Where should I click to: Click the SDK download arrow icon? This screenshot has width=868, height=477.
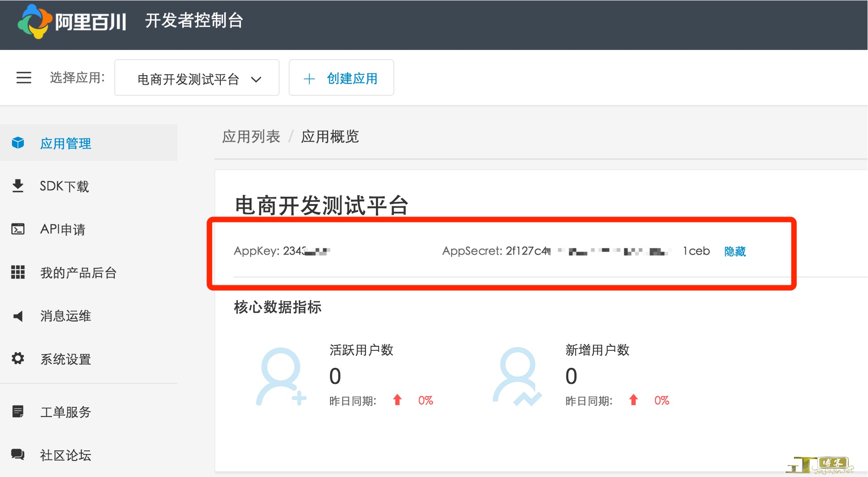(18, 186)
